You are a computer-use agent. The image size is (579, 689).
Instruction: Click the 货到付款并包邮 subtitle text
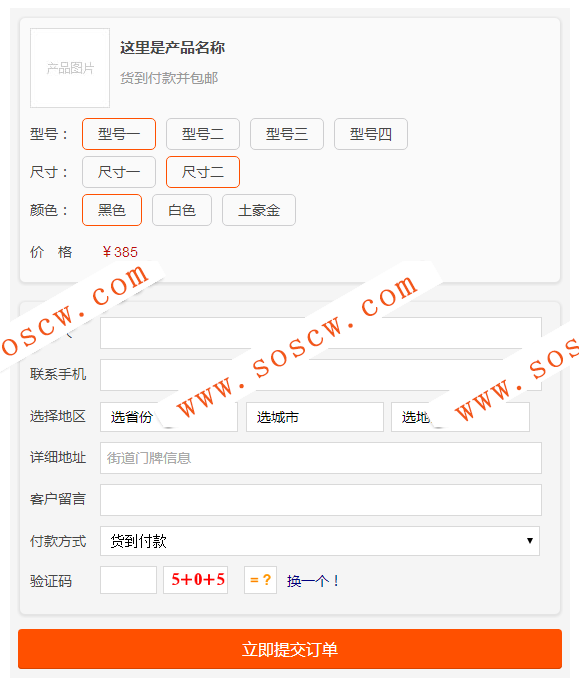pos(169,78)
